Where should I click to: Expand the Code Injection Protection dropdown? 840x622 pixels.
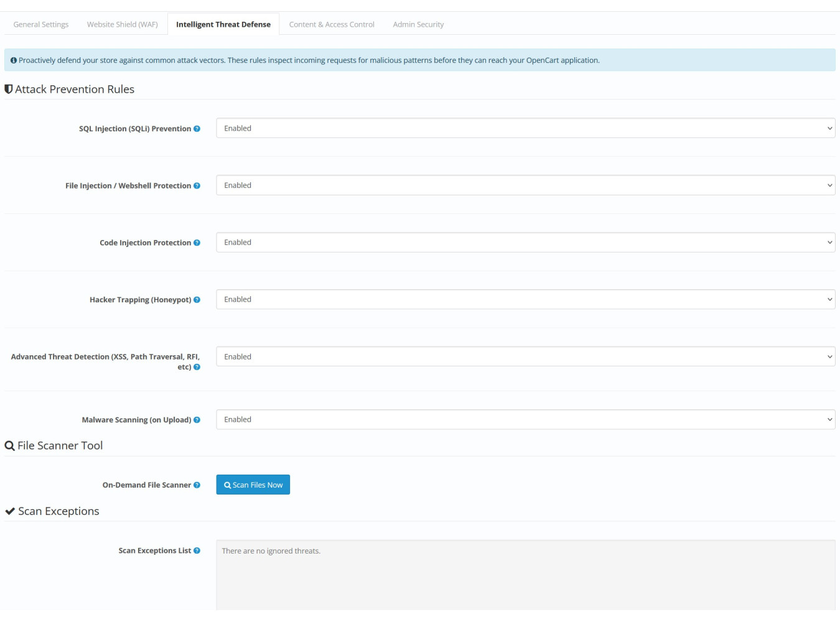click(x=525, y=243)
